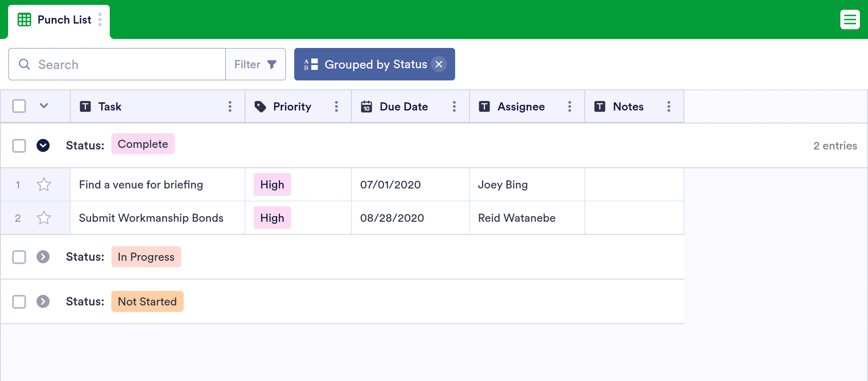Select the In Progress group checkbox
Image resolution: width=868 pixels, height=381 pixels.
pos(19,257)
